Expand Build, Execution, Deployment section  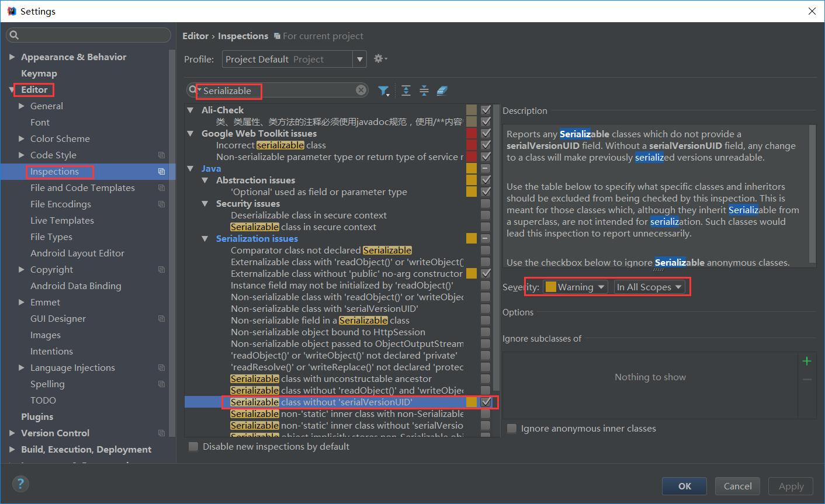coord(12,450)
